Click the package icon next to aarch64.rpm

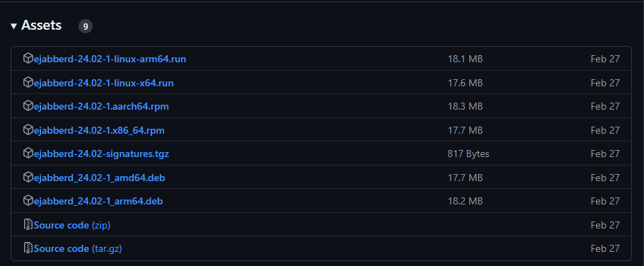(28, 106)
